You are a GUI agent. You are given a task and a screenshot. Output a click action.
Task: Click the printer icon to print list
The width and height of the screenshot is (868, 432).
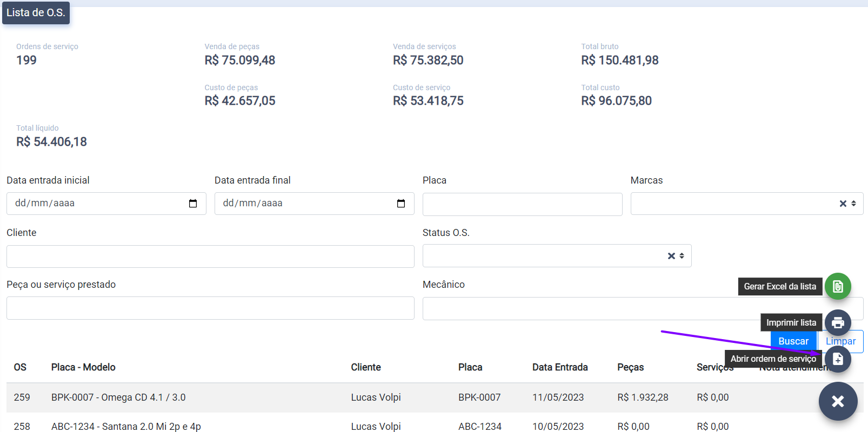pyautogui.click(x=838, y=323)
